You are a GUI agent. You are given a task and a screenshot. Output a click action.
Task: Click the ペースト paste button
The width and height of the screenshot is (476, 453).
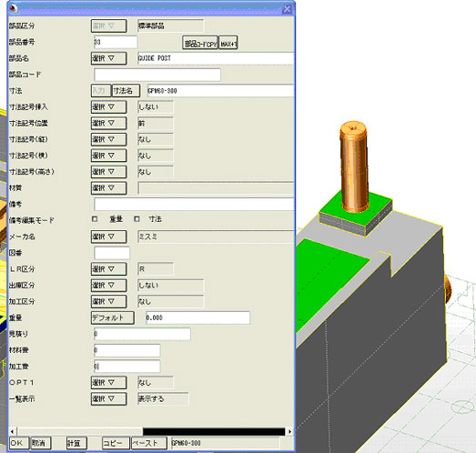click(148, 443)
